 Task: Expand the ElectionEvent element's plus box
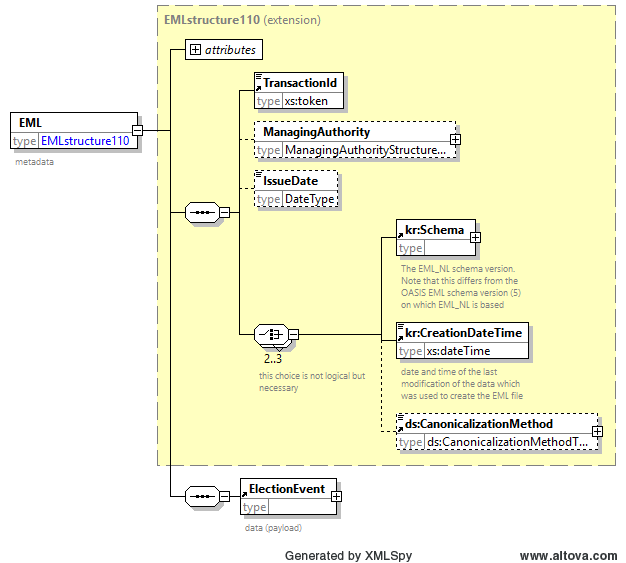pos(336,496)
